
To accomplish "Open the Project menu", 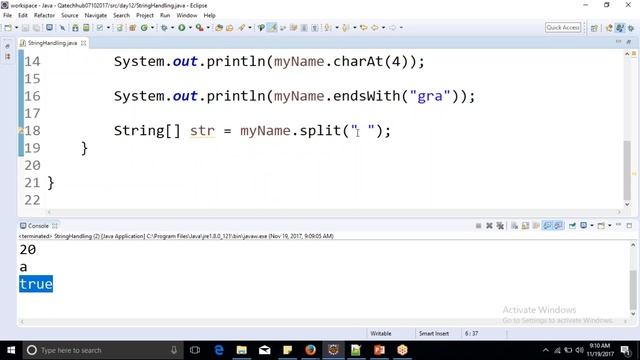I will 145,15.
